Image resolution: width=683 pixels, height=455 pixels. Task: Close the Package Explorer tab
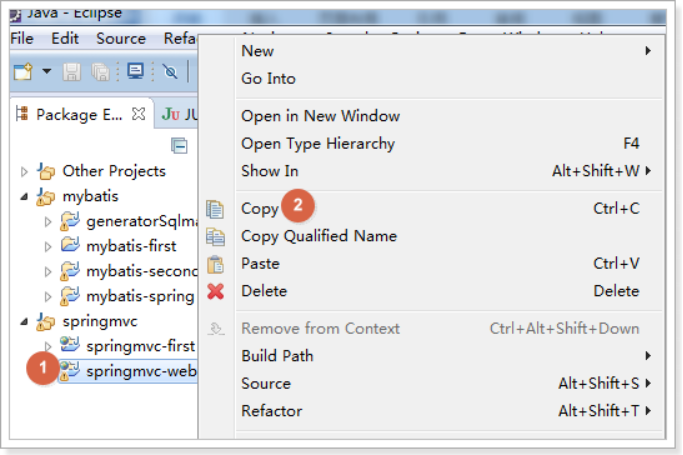pyautogui.click(x=139, y=114)
